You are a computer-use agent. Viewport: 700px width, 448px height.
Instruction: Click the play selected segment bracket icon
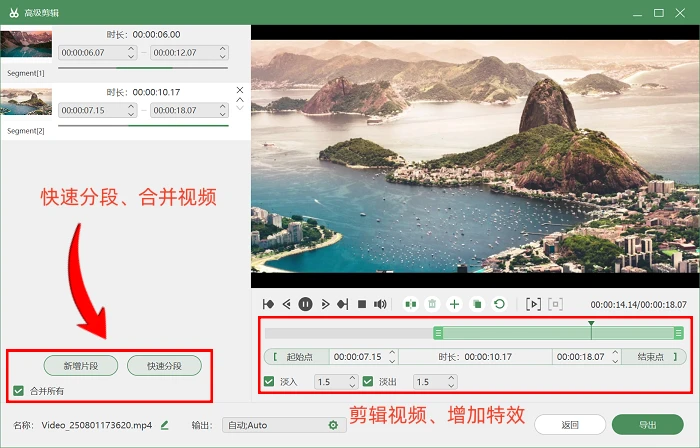pos(533,304)
